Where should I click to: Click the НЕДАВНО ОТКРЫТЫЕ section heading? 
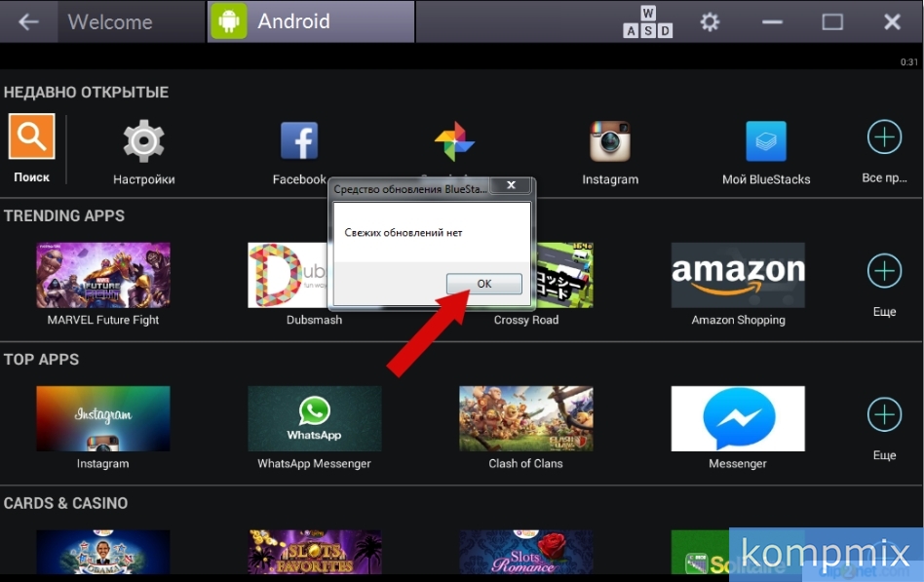pyautogui.click(x=86, y=93)
